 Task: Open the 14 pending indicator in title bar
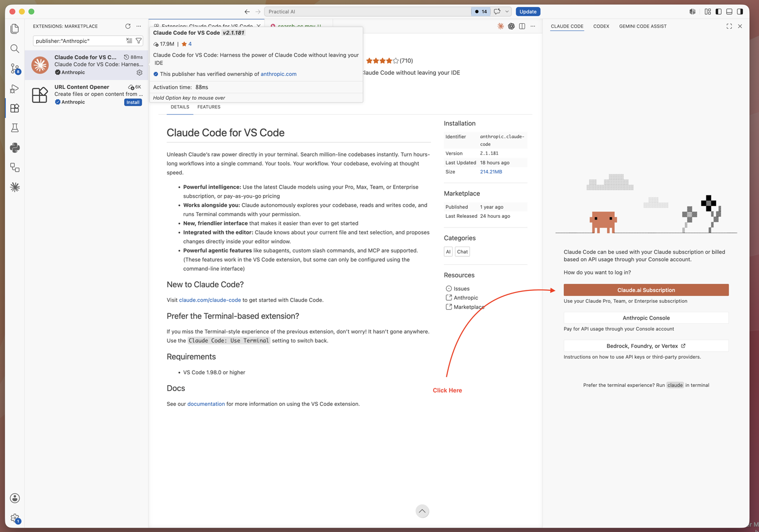[x=481, y=11]
